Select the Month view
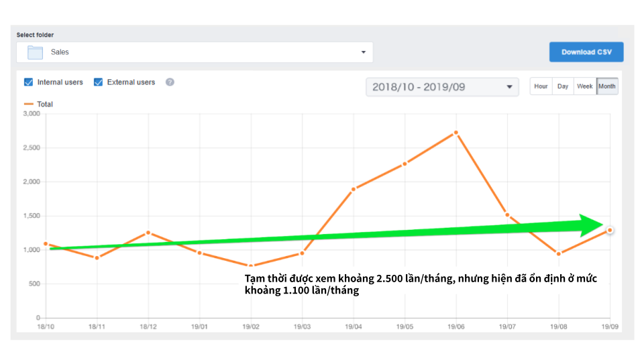The width and height of the screenshot is (644, 362). [607, 86]
